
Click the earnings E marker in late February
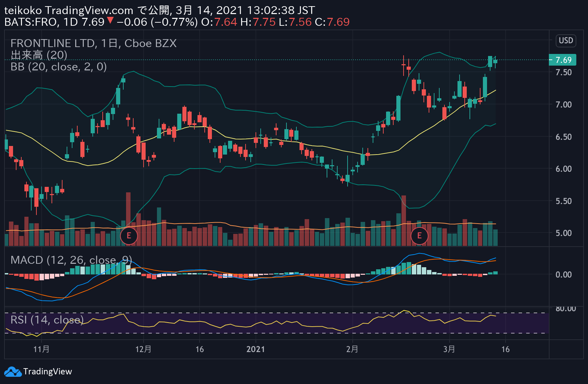[419, 236]
